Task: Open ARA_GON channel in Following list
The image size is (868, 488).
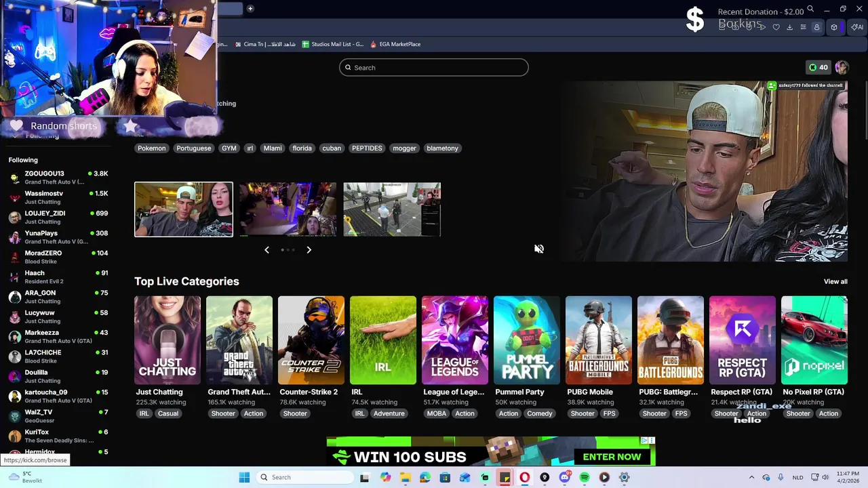Action: point(59,297)
